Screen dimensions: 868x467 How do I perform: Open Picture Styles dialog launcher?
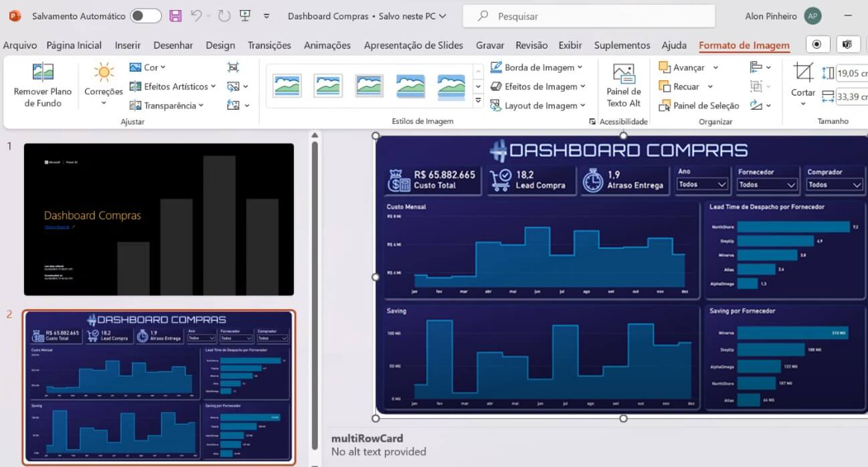click(592, 122)
